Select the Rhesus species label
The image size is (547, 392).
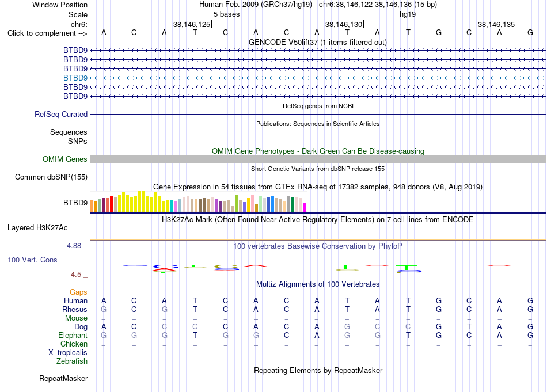pos(75,309)
